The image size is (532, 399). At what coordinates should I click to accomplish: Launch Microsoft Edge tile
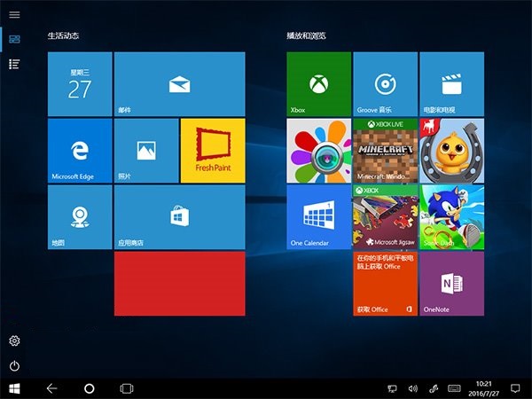click(x=80, y=151)
